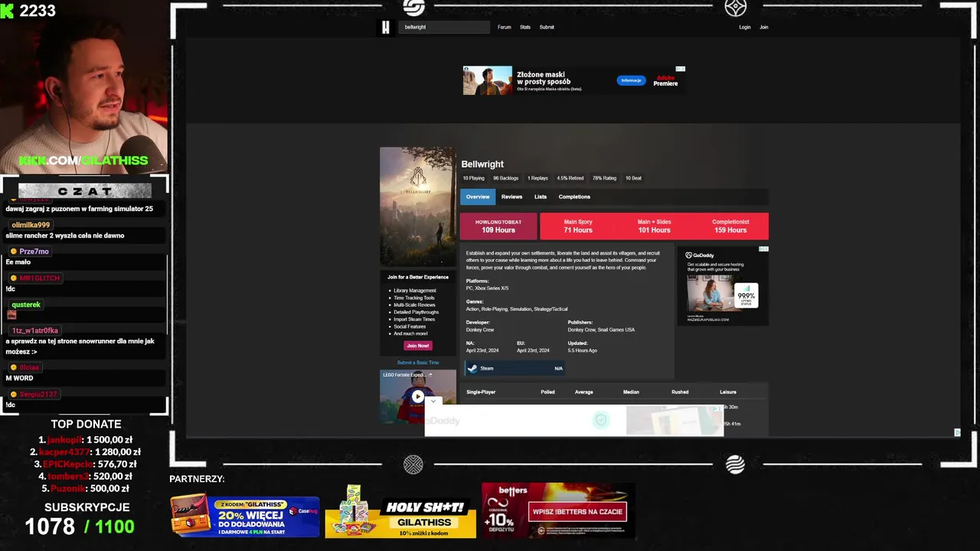This screenshot has width=980, height=551.
Task: Click Library Management list item
Action: [415, 291]
